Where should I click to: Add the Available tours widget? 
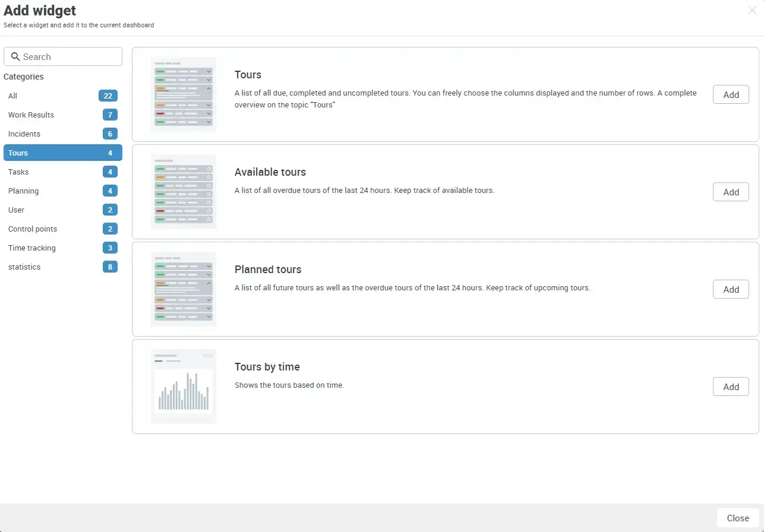point(731,191)
